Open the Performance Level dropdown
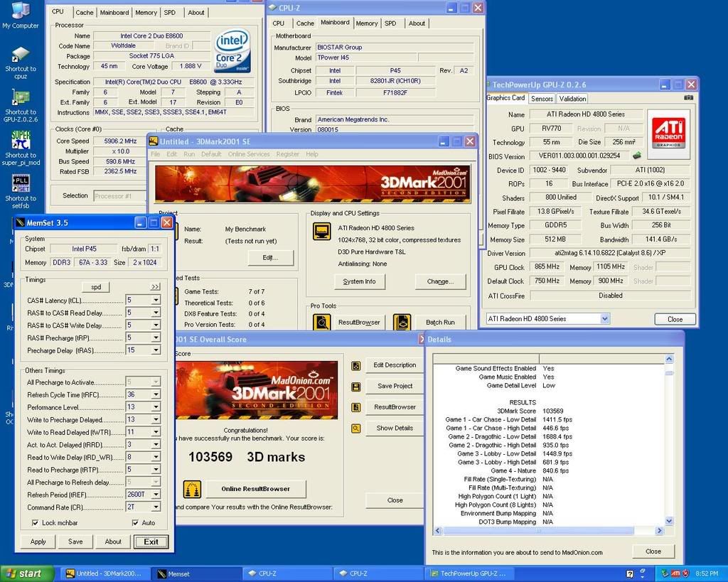This screenshot has width=728, height=582. pos(156,407)
